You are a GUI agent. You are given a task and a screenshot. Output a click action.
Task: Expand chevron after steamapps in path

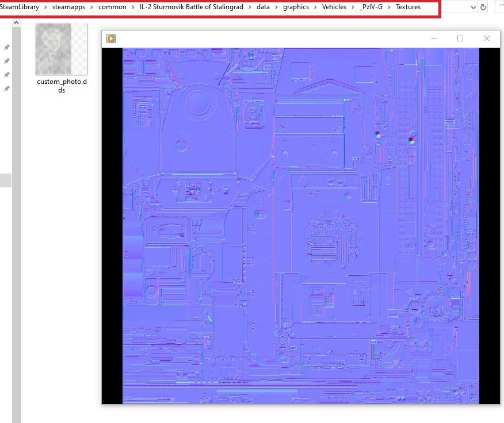click(x=91, y=7)
